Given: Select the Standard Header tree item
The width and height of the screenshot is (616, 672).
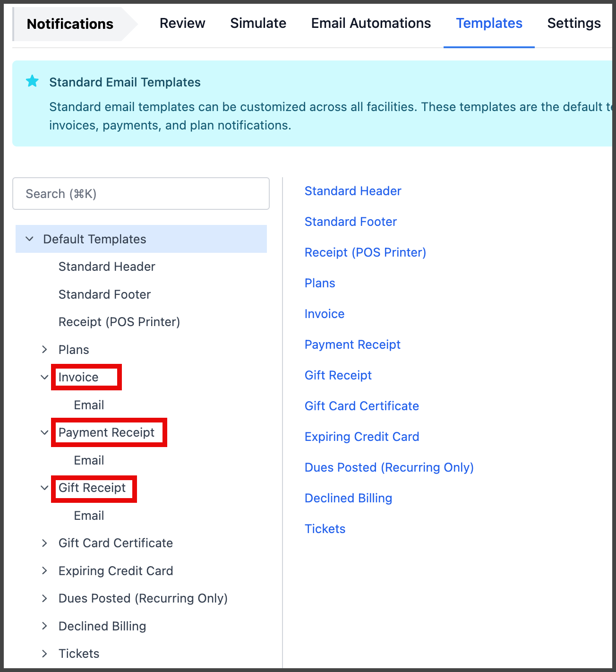Looking at the screenshot, I should coord(106,266).
